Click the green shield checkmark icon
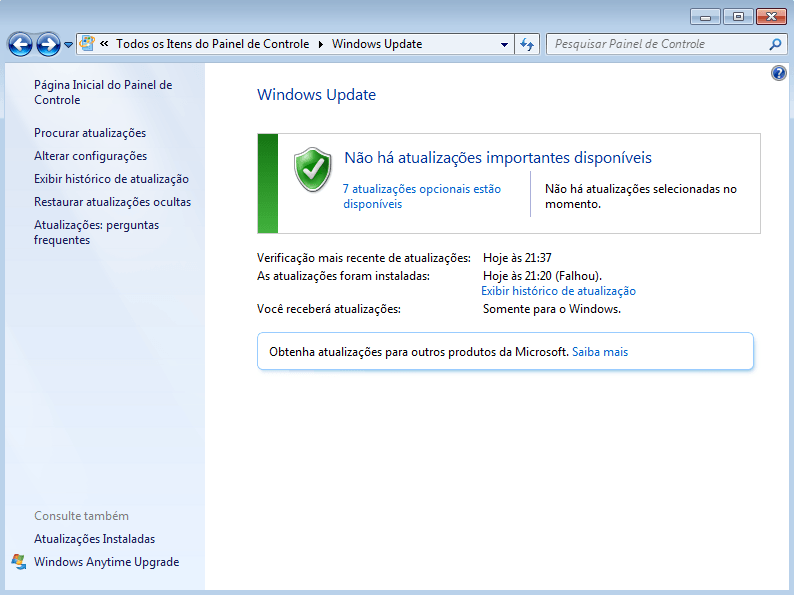The height and width of the screenshot is (595, 794). tap(312, 170)
